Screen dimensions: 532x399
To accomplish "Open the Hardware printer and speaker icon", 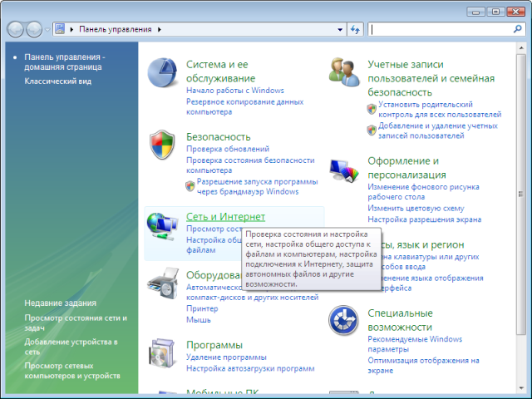I will (163, 283).
